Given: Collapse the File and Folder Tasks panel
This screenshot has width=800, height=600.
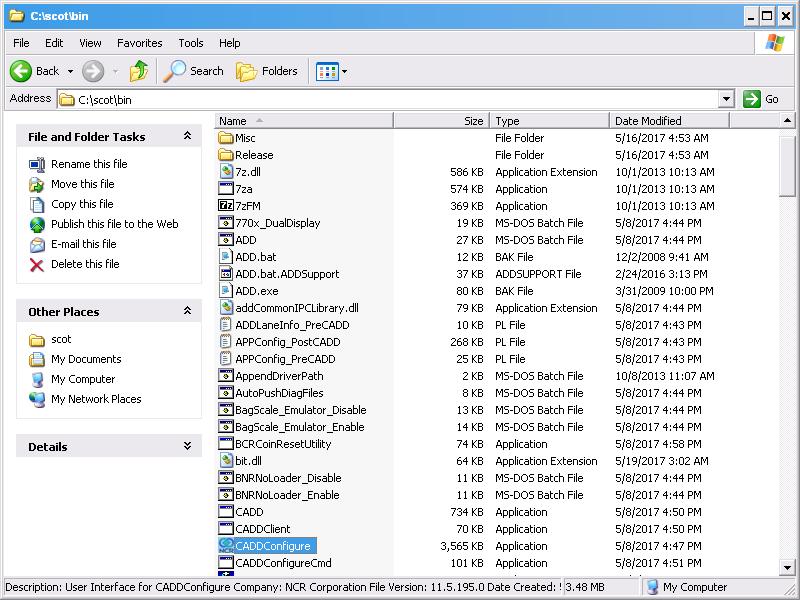Looking at the screenshot, I should (x=187, y=136).
